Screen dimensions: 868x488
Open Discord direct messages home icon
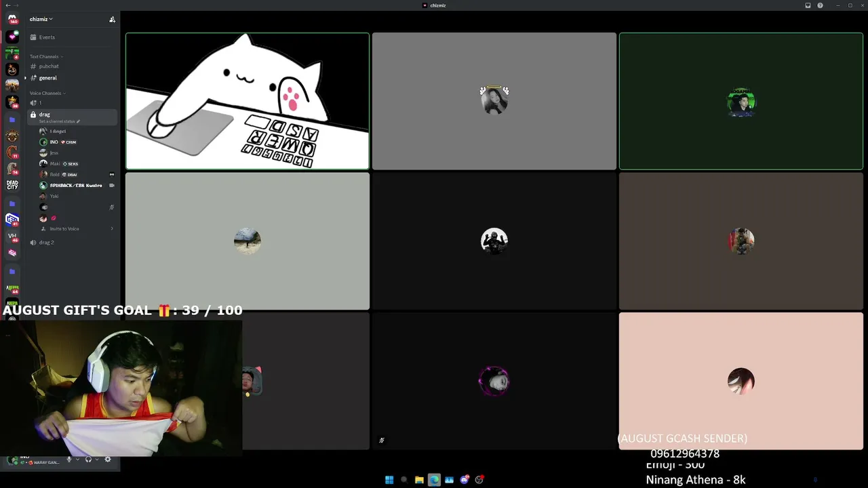(x=12, y=19)
